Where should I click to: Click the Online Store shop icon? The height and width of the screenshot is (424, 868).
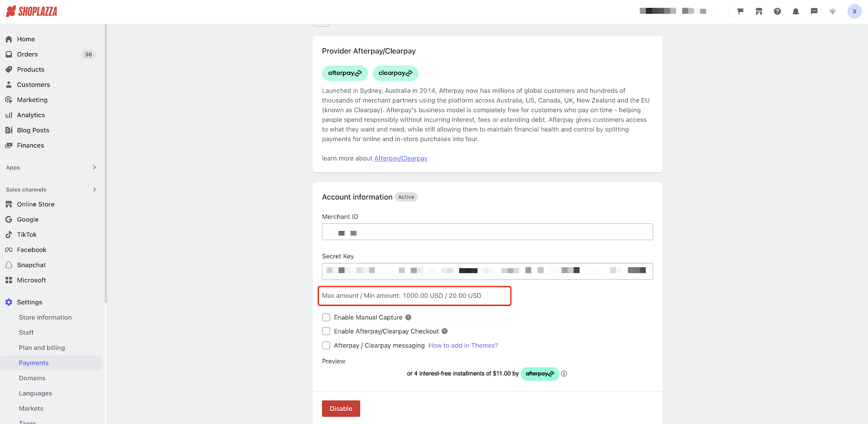(9, 204)
